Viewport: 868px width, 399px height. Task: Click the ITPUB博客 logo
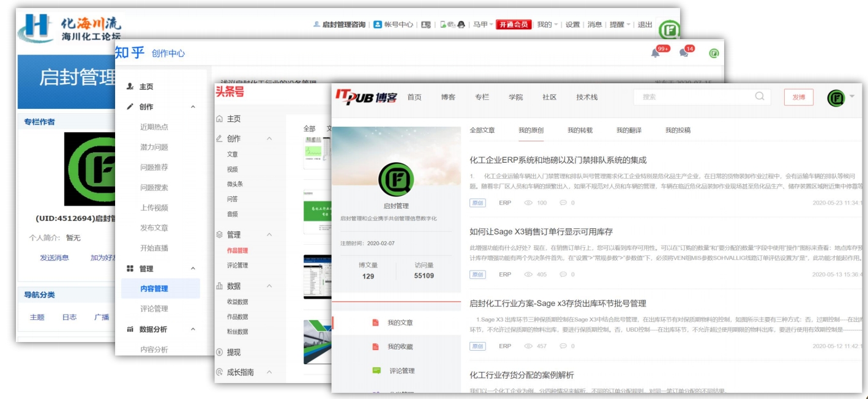coord(365,97)
